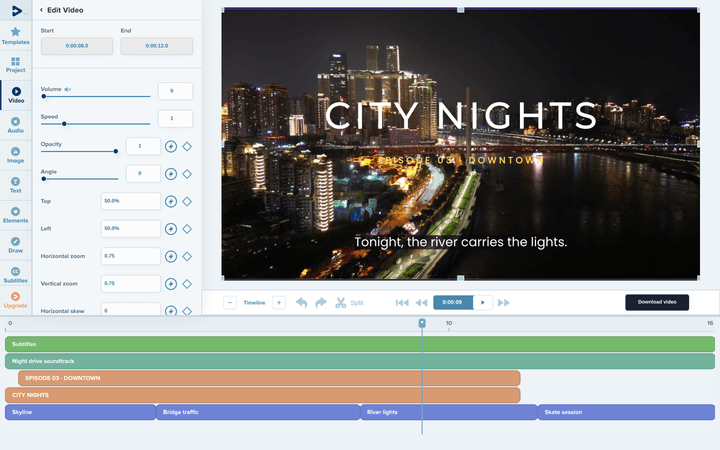This screenshot has width=720, height=450.
Task: Play the video preview
Action: click(483, 302)
